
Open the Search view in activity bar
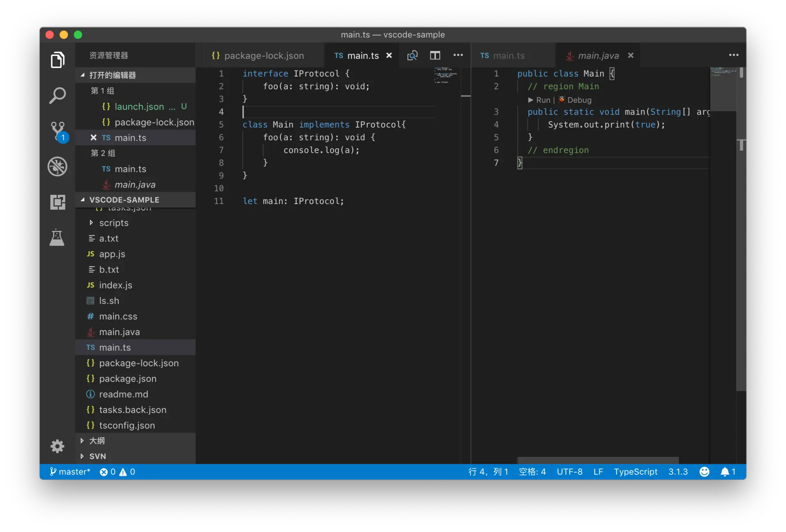pos(57,95)
